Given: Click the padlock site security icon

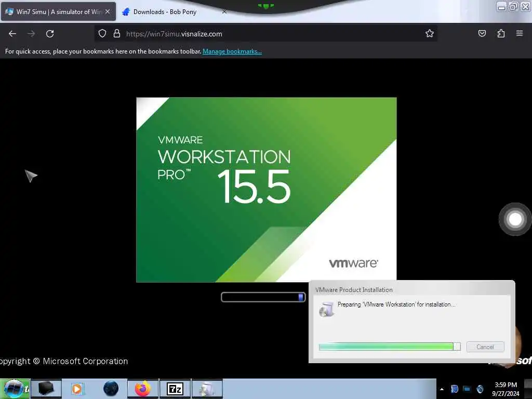Looking at the screenshot, I should click(117, 33).
